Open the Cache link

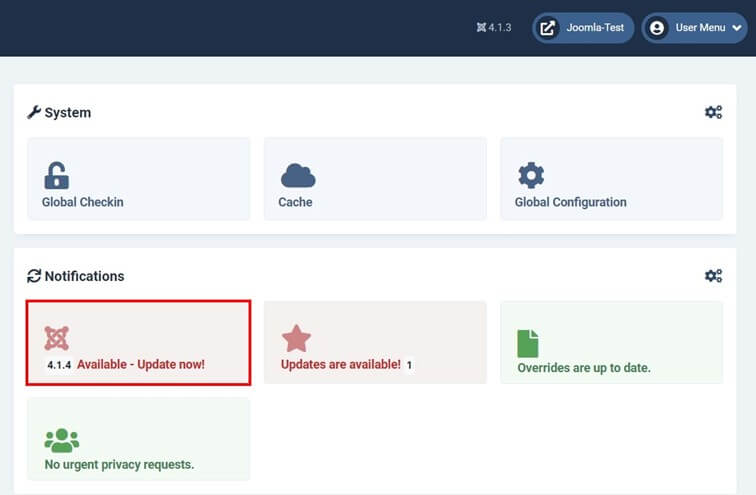click(295, 202)
